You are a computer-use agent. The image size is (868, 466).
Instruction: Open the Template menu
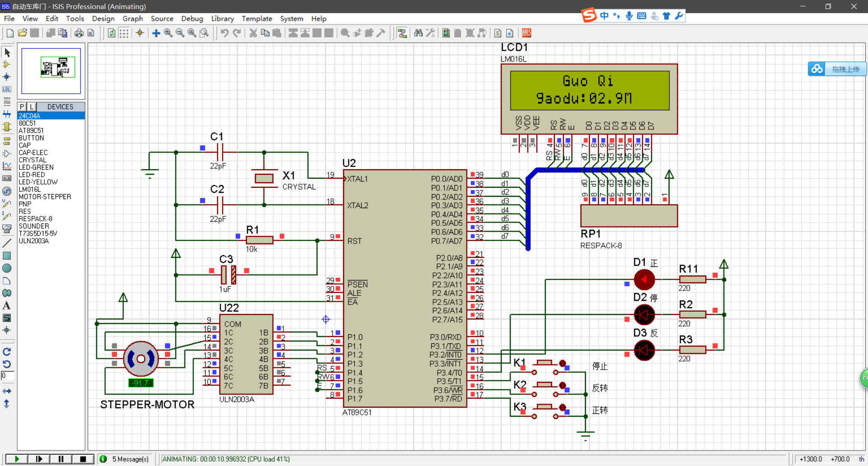coord(257,19)
